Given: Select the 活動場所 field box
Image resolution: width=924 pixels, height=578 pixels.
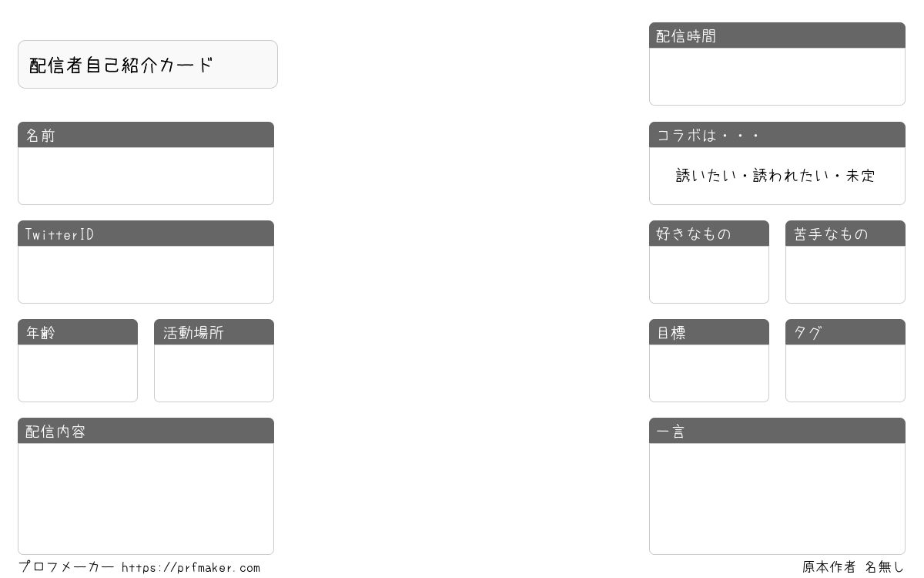Looking at the screenshot, I should pyautogui.click(x=214, y=373).
